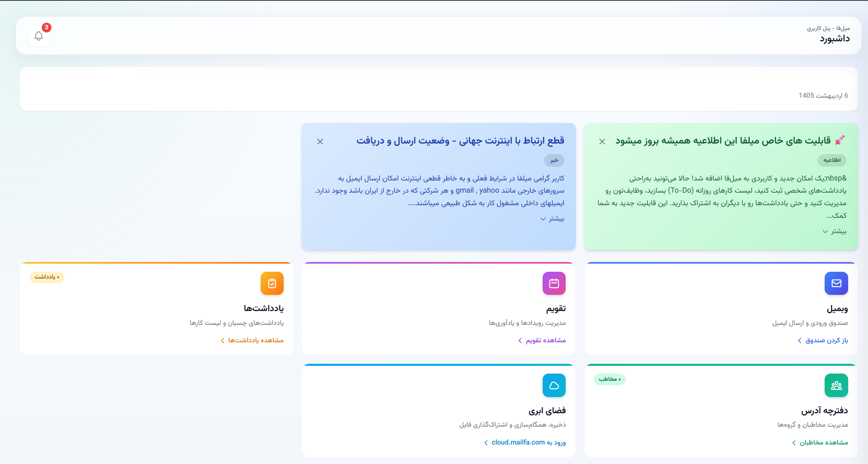
Task: Click the cyan cloud storage icon
Action: tap(554, 385)
